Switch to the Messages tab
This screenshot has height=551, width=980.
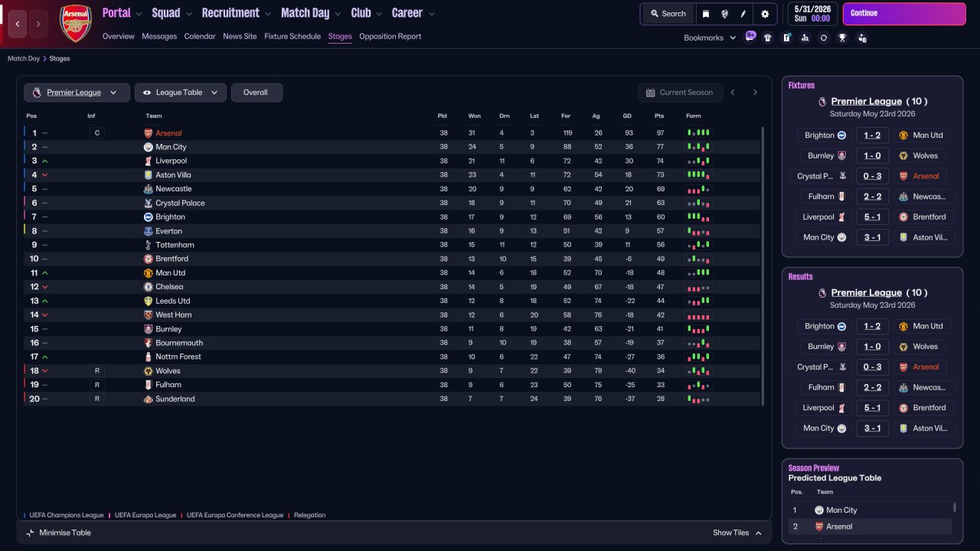[x=159, y=36]
